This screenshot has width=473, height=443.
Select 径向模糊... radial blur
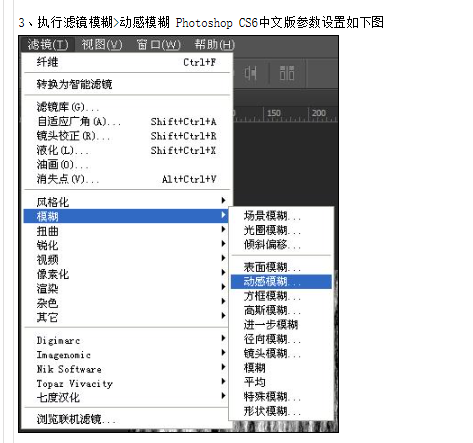coord(281,339)
